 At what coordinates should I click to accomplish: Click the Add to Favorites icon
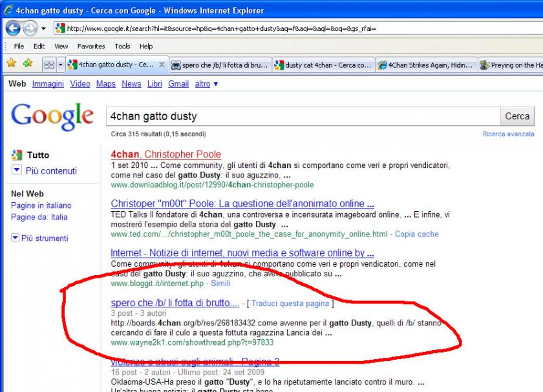tap(28, 63)
